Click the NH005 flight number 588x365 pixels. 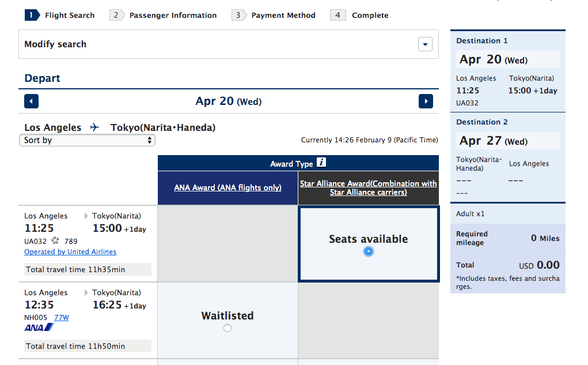click(x=36, y=317)
